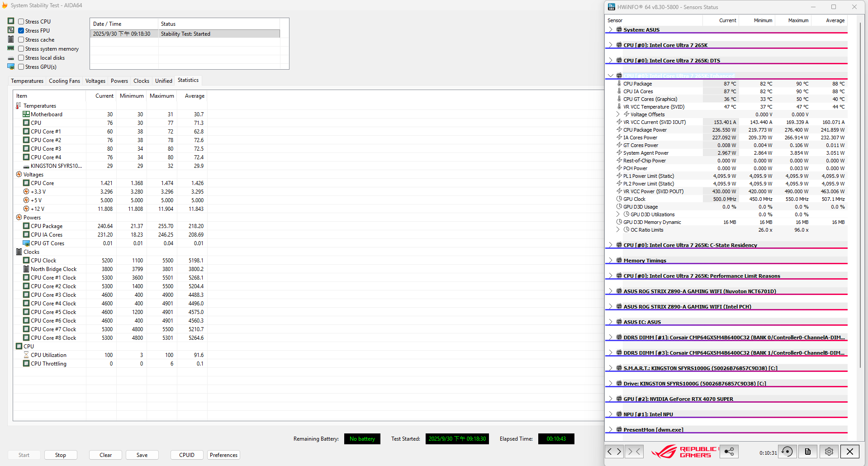The image size is (868, 466).
Task: Enable the Stress local disks checkbox
Action: pos(21,57)
